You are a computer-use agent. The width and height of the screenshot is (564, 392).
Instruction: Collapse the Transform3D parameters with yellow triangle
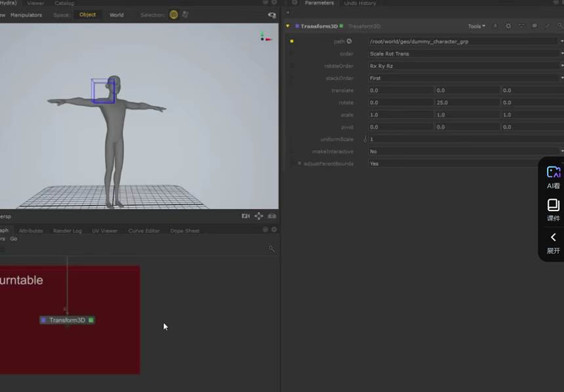pos(288,26)
